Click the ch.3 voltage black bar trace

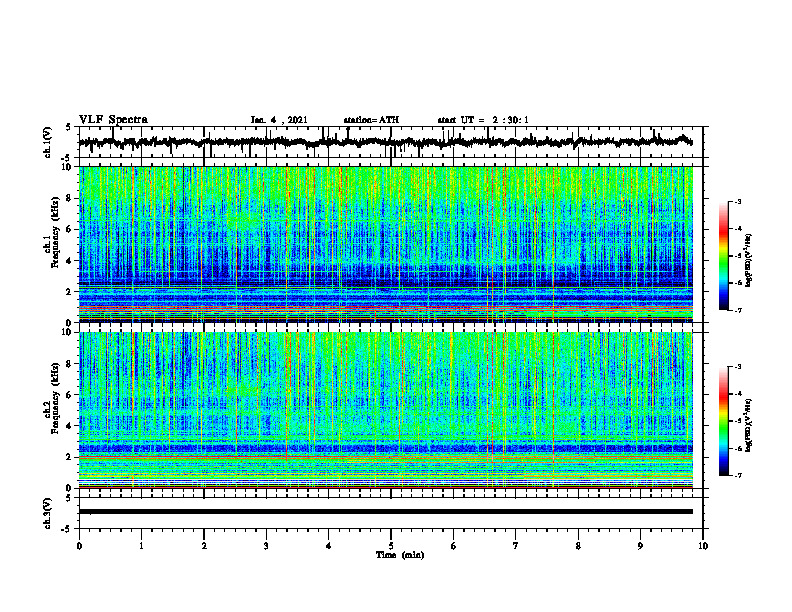point(386,512)
